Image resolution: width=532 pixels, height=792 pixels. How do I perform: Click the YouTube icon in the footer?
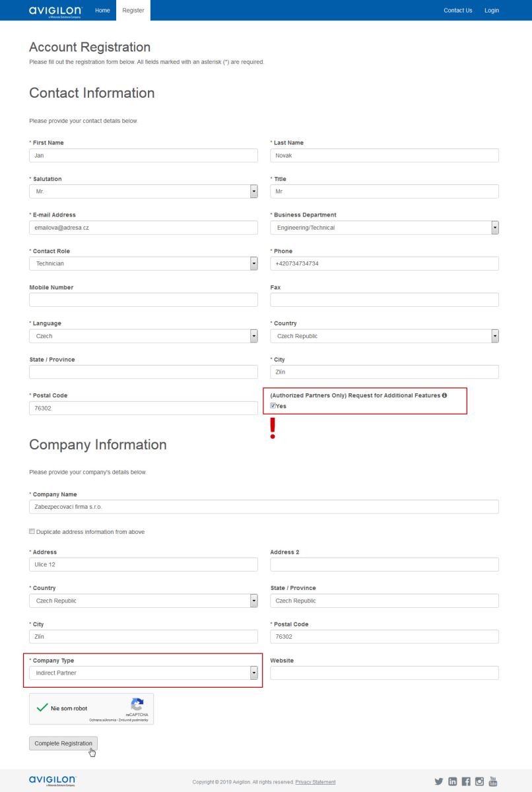(x=492, y=781)
